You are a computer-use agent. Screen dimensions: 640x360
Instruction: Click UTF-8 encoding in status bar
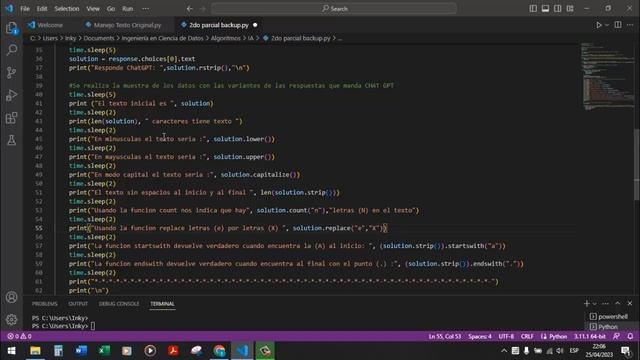[506, 337]
